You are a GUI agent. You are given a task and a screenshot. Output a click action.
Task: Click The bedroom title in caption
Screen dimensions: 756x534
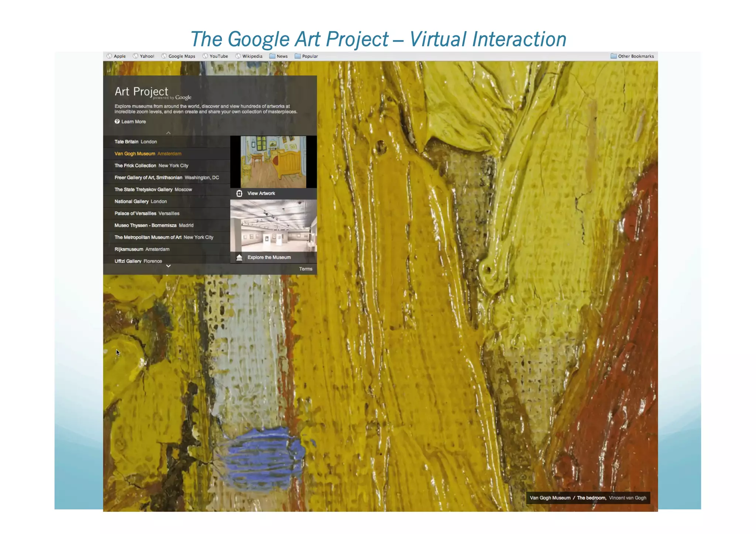click(x=591, y=498)
